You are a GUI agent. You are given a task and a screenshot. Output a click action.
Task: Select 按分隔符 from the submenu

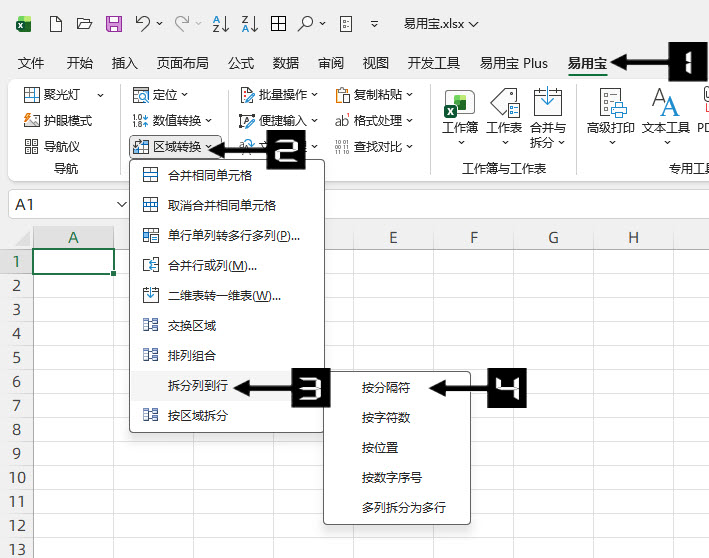click(386, 387)
